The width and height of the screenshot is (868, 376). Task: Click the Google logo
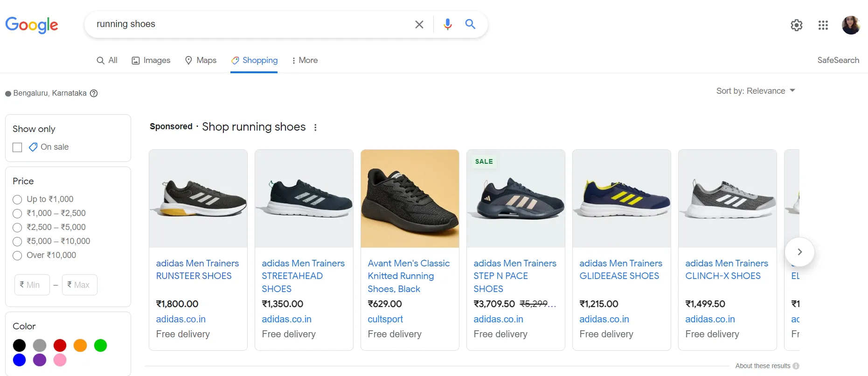tap(32, 25)
